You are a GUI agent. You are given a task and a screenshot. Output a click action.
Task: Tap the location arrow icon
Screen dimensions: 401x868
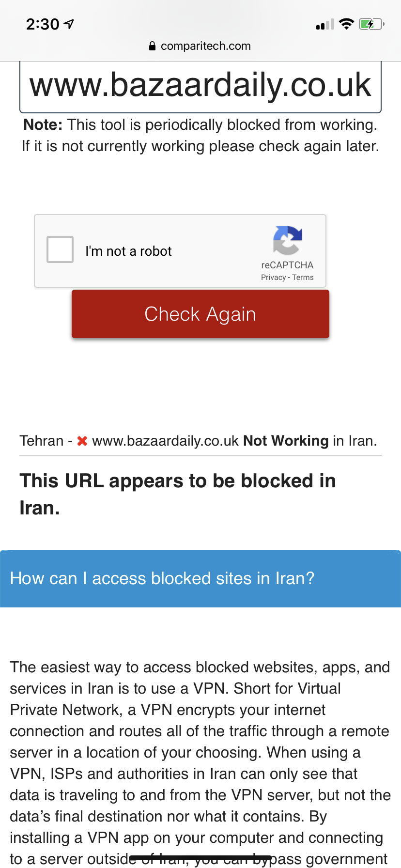click(x=69, y=24)
